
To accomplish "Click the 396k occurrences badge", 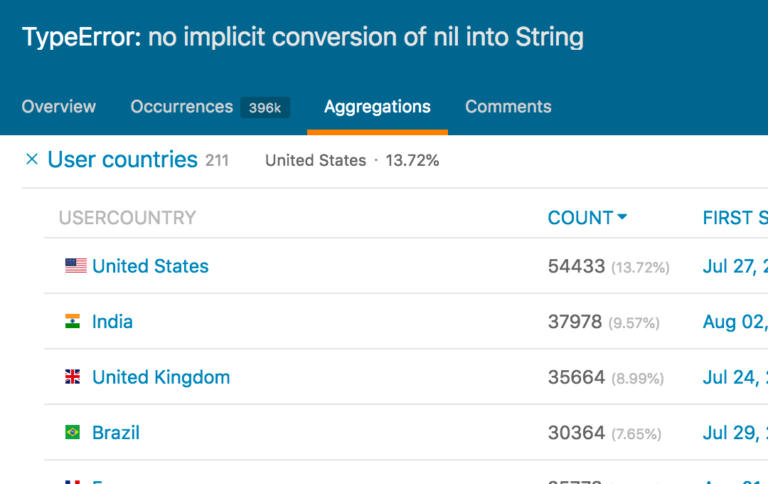I will coord(265,108).
